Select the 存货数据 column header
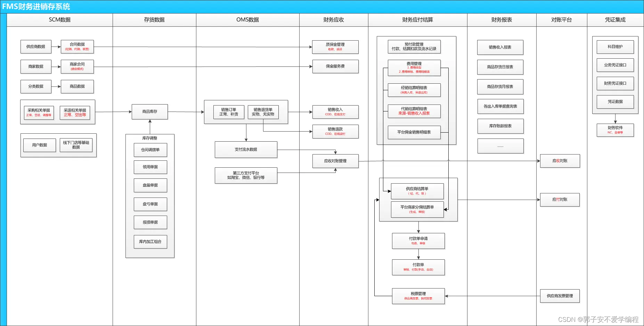Screen dimensions: 644x326 click(x=154, y=20)
